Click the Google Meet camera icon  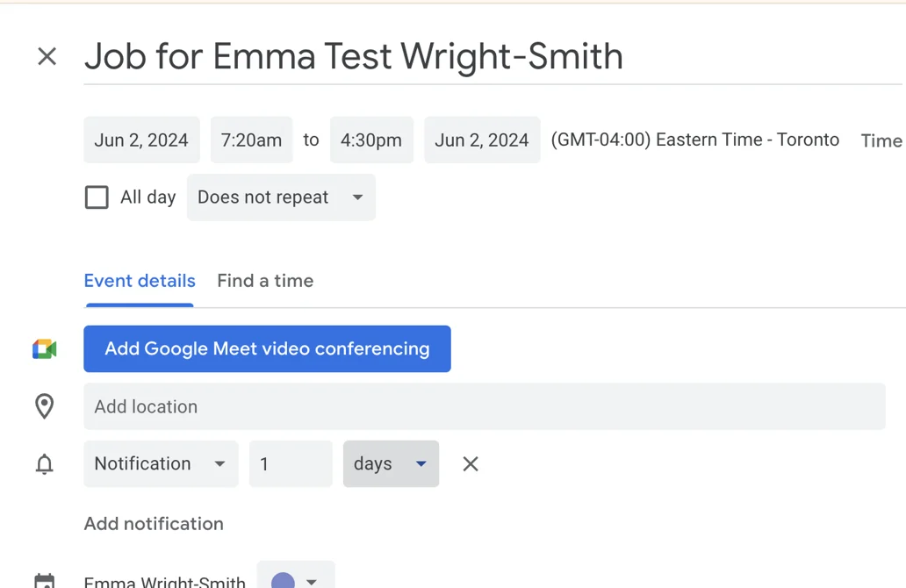(x=45, y=349)
